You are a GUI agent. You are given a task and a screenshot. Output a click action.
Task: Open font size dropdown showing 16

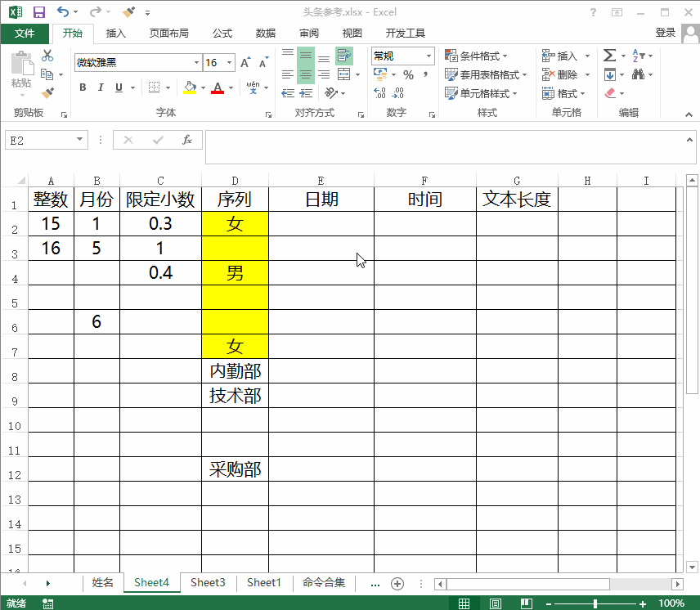click(230, 62)
